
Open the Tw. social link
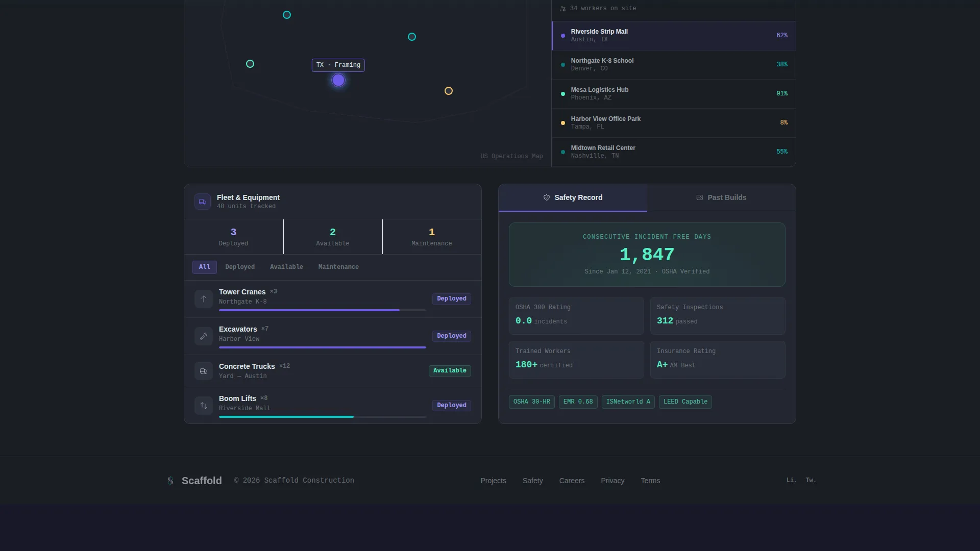point(811,480)
